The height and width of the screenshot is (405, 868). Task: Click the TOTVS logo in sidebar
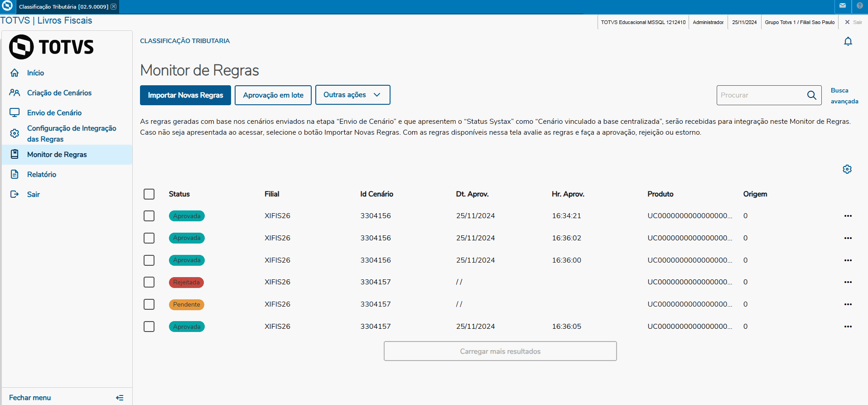52,47
